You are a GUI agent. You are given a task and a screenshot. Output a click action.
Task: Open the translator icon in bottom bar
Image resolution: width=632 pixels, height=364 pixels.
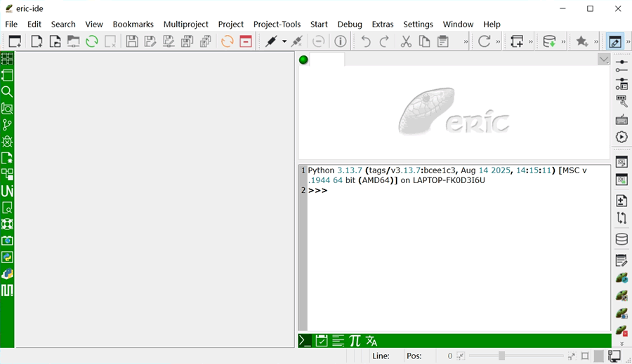coord(371,341)
